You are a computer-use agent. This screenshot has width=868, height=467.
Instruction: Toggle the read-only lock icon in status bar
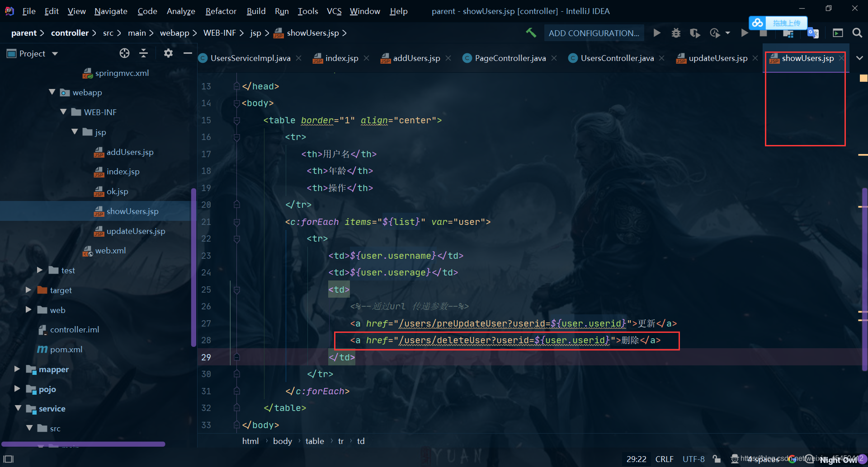pos(717,459)
